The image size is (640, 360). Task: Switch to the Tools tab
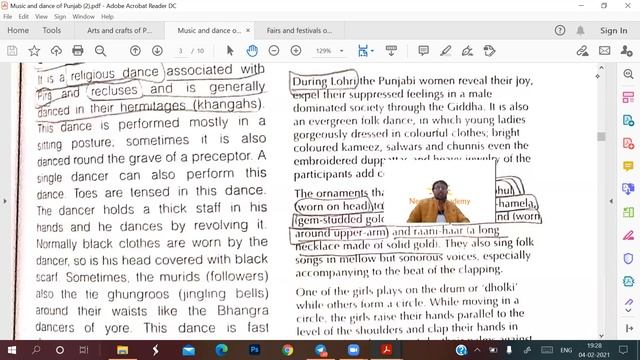51,31
